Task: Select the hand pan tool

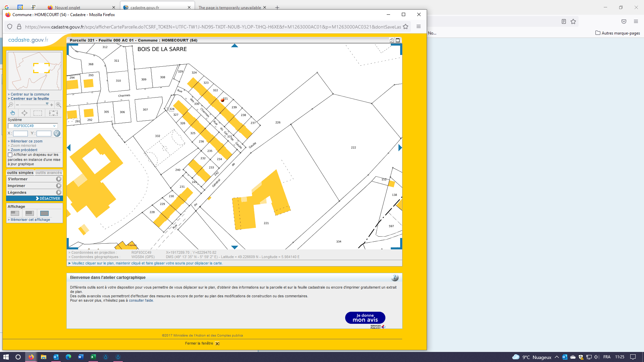Action: pyautogui.click(x=12, y=113)
